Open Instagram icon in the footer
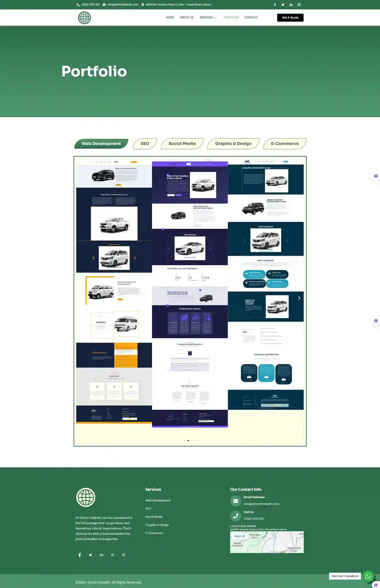 pyautogui.click(x=123, y=555)
